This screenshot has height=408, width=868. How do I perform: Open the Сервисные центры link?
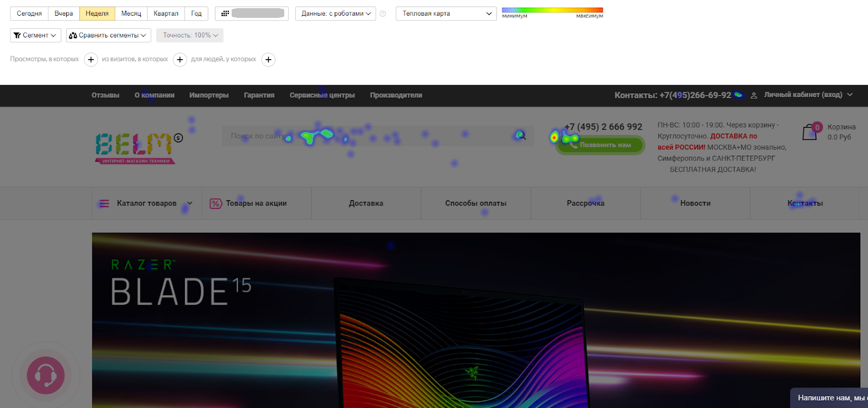[322, 95]
